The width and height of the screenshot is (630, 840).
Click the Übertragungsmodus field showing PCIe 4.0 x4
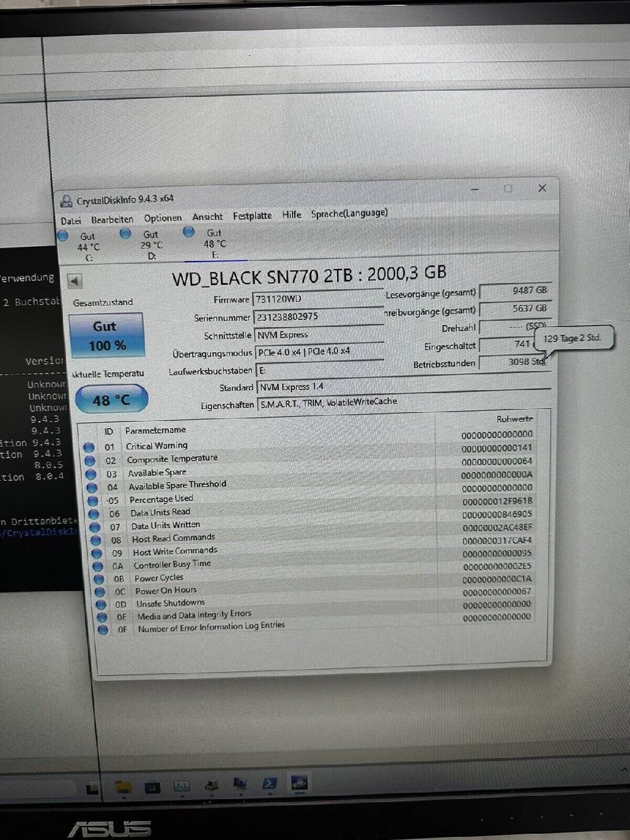point(320,352)
